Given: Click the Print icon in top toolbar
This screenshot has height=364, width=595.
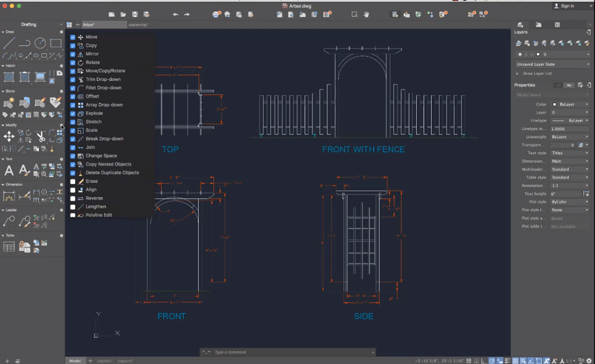Looking at the screenshot, I should click(x=217, y=14).
